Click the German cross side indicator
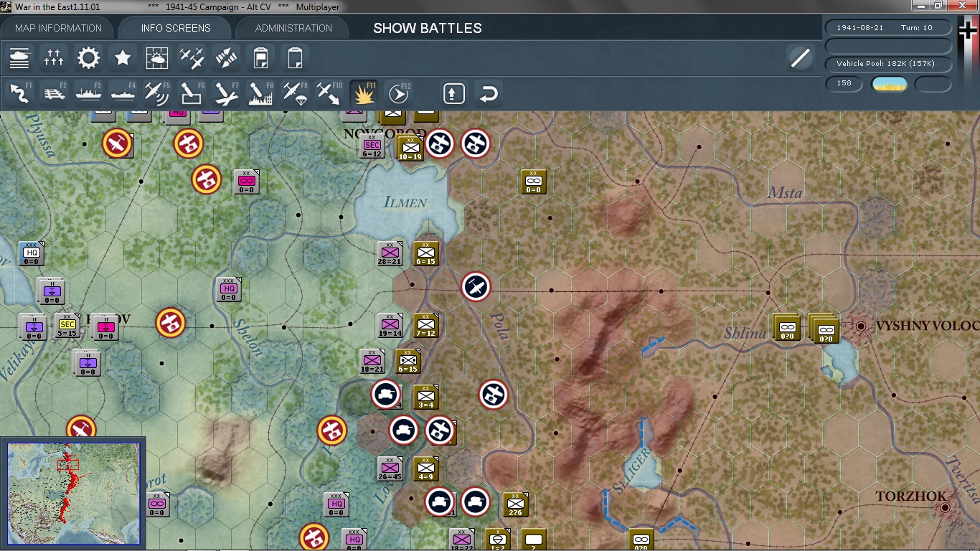 point(968,32)
